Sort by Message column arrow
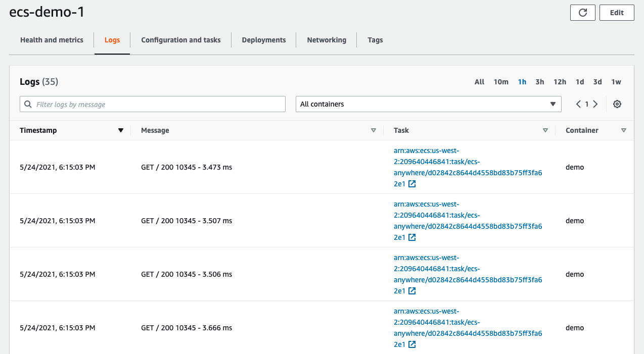The height and width of the screenshot is (354, 644). coord(374,130)
